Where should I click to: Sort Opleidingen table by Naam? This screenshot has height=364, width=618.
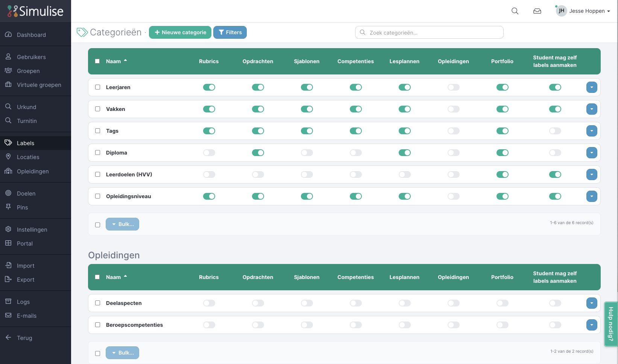coord(116,277)
